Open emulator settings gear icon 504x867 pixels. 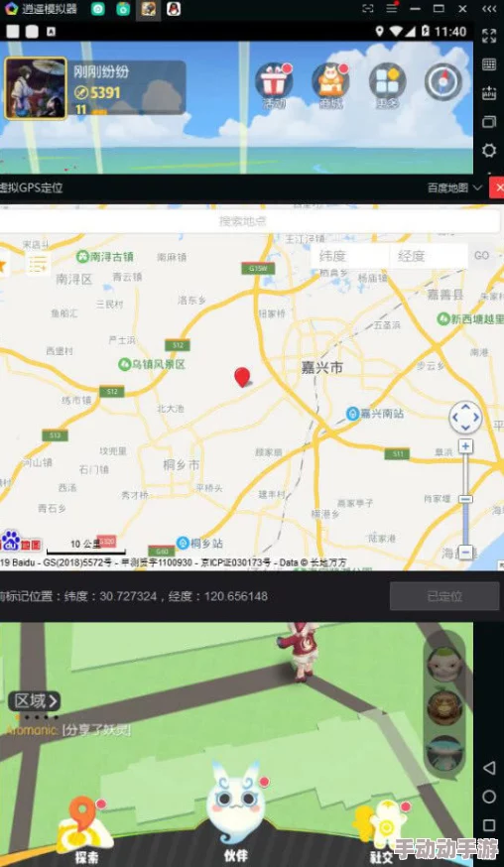coord(488,151)
